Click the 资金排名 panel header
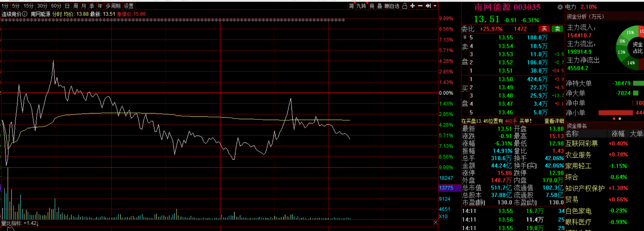644x231 pixels. click(577, 126)
